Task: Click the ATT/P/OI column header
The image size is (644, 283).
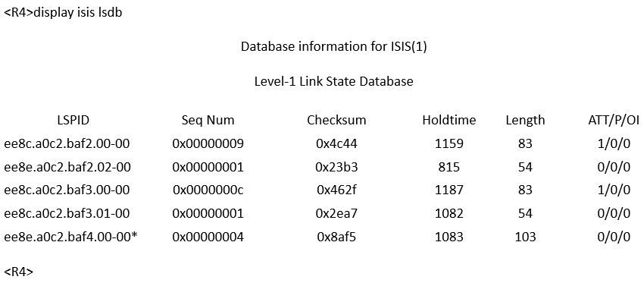Action: pos(614,120)
